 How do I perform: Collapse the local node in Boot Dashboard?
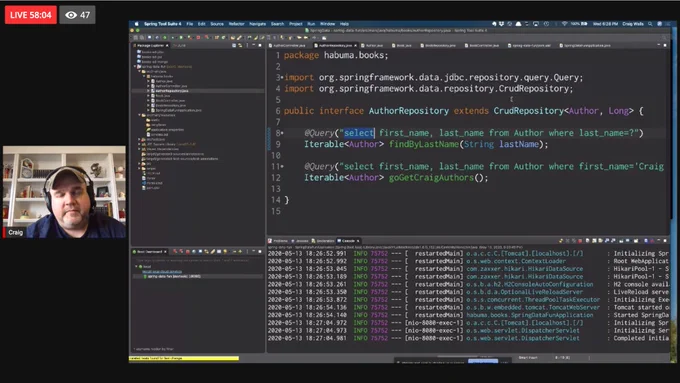point(136,267)
